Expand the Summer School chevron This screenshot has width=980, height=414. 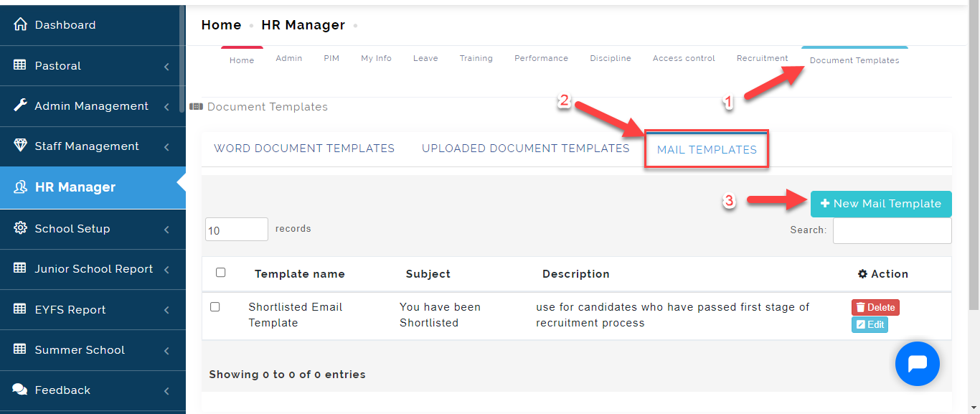(166, 351)
